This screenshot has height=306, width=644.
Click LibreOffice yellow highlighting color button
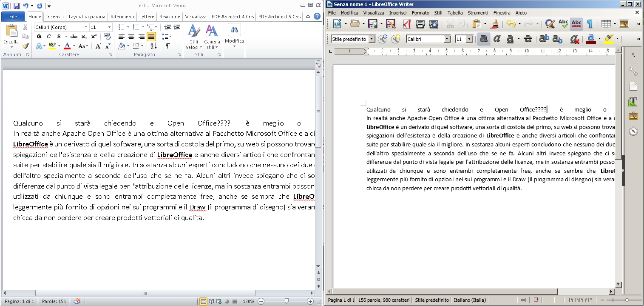pos(608,39)
